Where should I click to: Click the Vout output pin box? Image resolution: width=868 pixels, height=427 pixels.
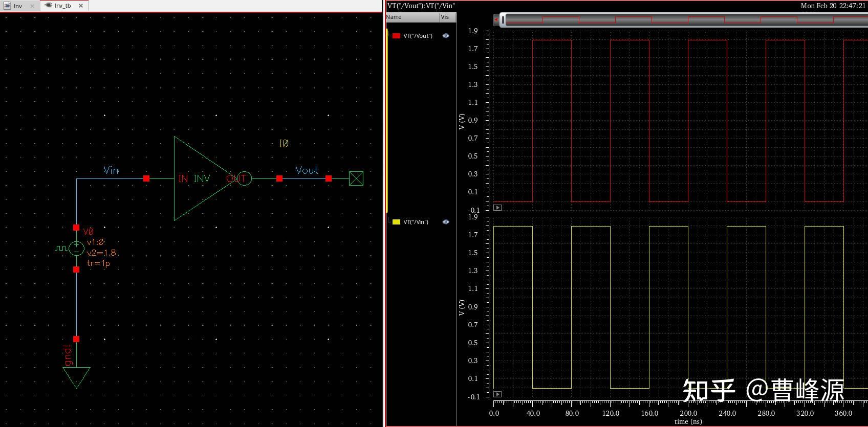(x=356, y=178)
